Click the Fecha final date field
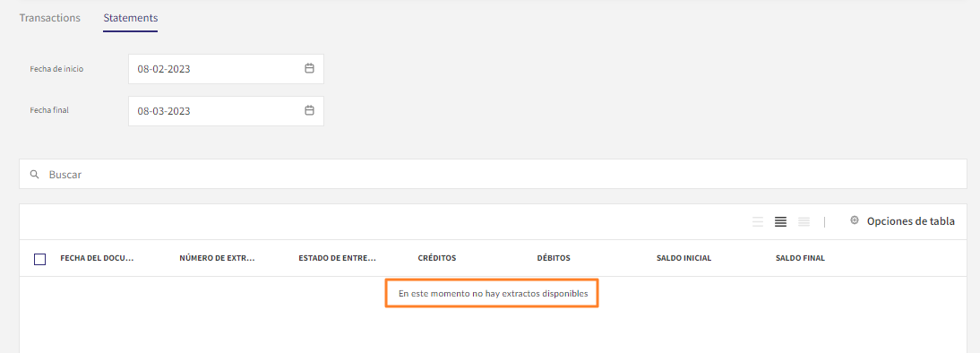Viewport: 980px width, 353px height. point(227,110)
